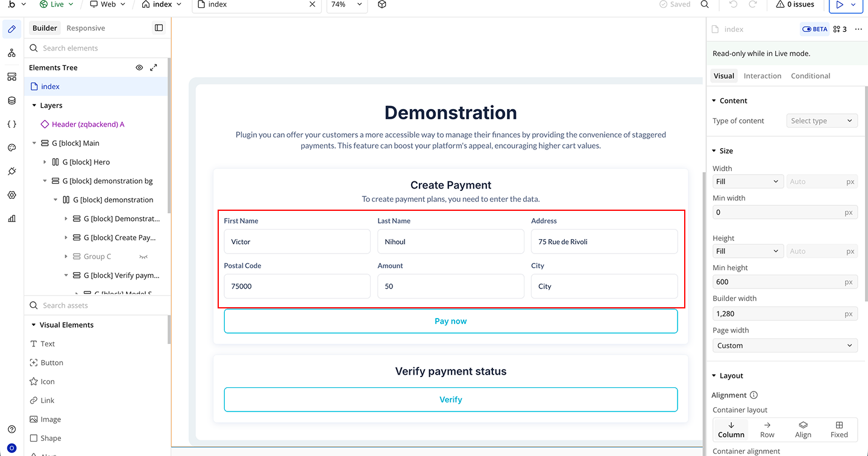
Task: Toggle visibility eye in Elements Tree header
Action: click(x=139, y=67)
